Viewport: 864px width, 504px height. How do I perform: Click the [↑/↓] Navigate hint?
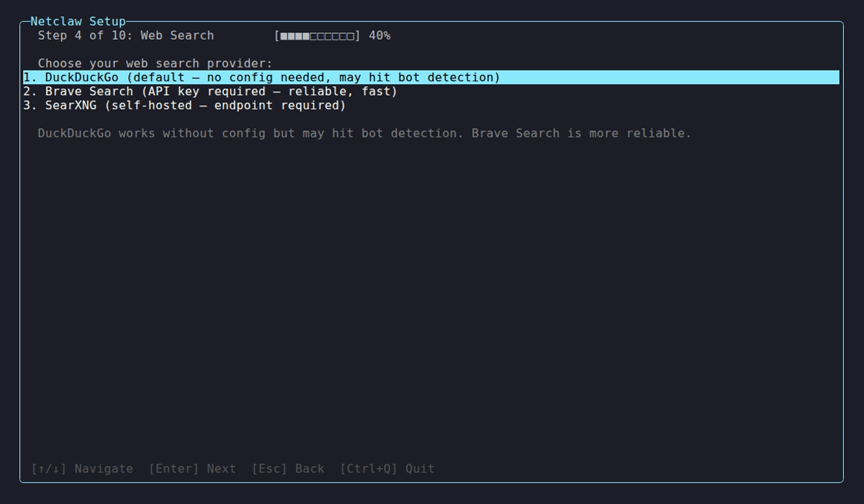(x=82, y=469)
